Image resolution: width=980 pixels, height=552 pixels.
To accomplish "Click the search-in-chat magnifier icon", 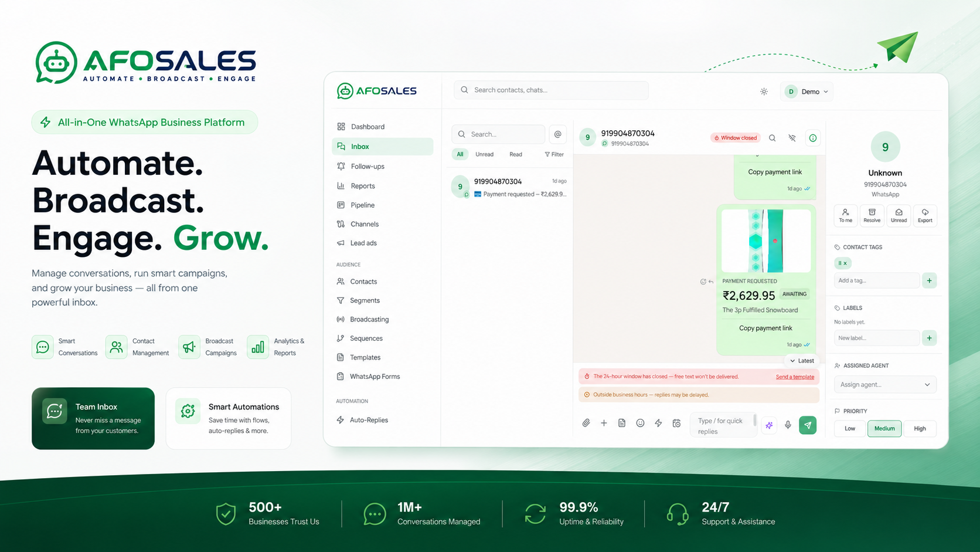I will click(773, 138).
